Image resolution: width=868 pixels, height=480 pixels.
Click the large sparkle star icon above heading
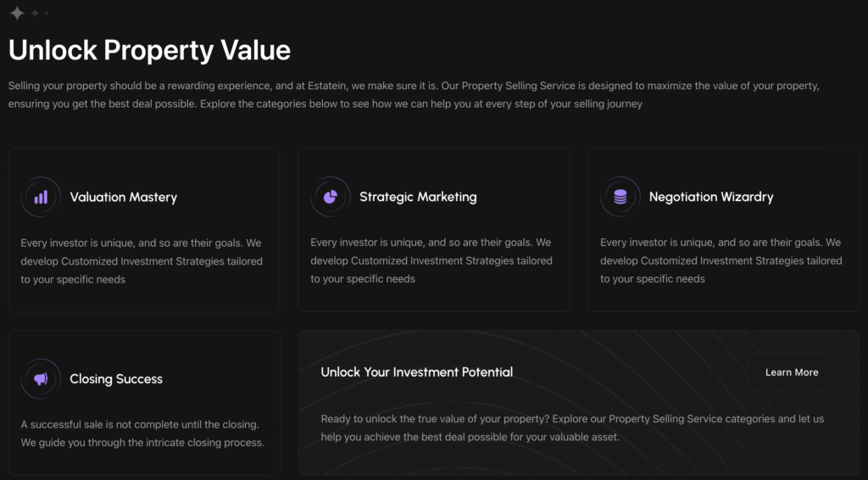click(17, 13)
